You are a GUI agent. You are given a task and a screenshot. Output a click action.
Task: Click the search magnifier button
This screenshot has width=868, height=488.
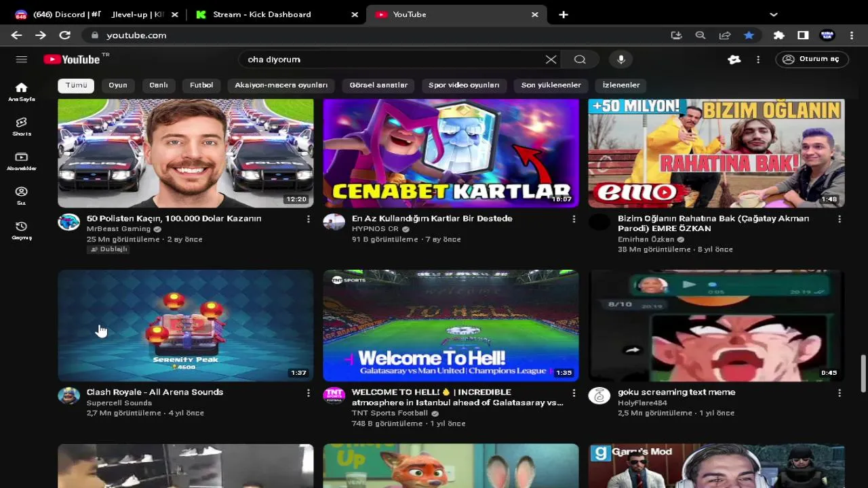point(580,60)
